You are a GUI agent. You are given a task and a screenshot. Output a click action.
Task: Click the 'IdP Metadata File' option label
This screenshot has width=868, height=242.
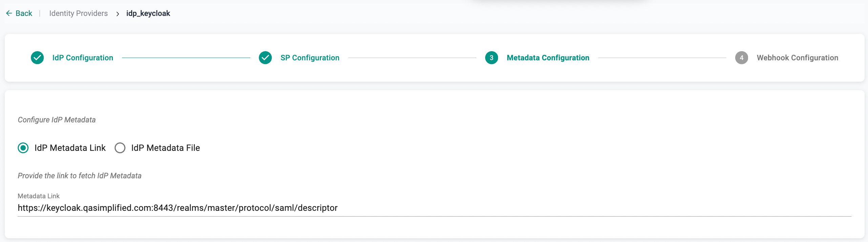[166, 148]
